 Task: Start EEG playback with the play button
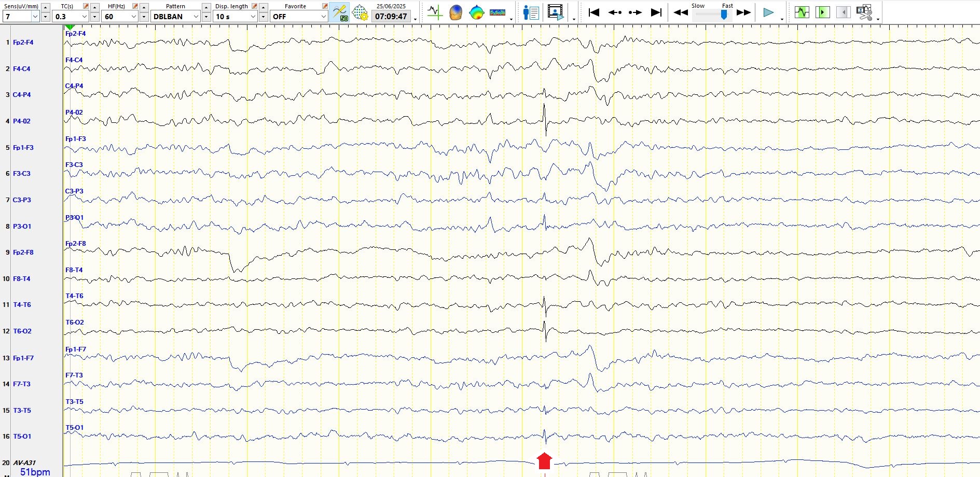click(768, 12)
